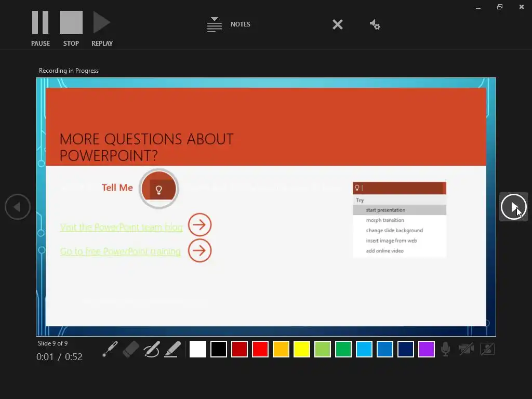Screen dimensions: 532x399
Task: Choose the black ink color
Action: (219, 349)
